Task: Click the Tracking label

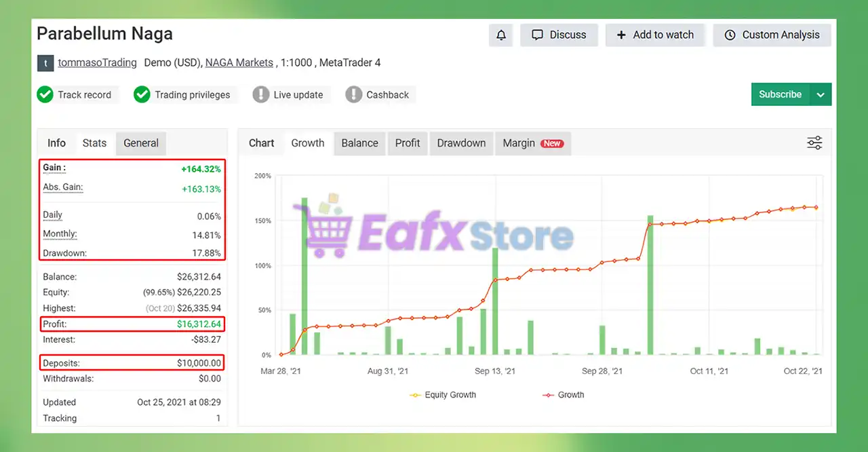Action: (x=60, y=419)
